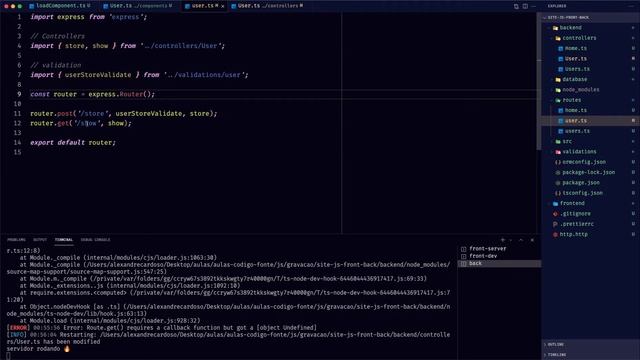Open User.ts under controllers
Image resolution: width=640 pixels, height=360 pixels.
pos(591,59)
